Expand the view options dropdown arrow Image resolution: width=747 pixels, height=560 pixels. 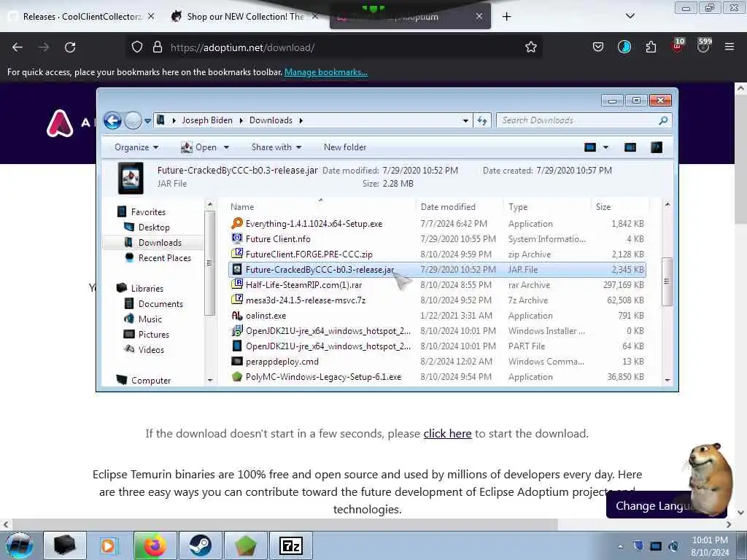click(x=605, y=147)
